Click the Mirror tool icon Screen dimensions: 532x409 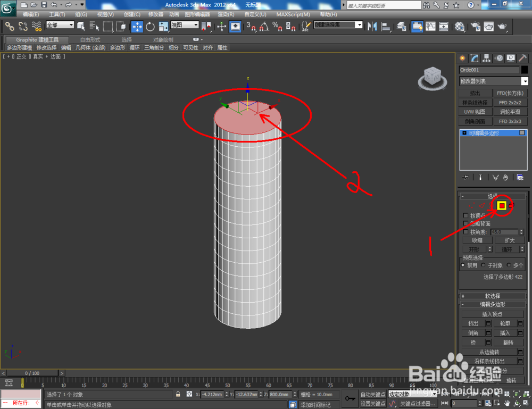pos(372,26)
